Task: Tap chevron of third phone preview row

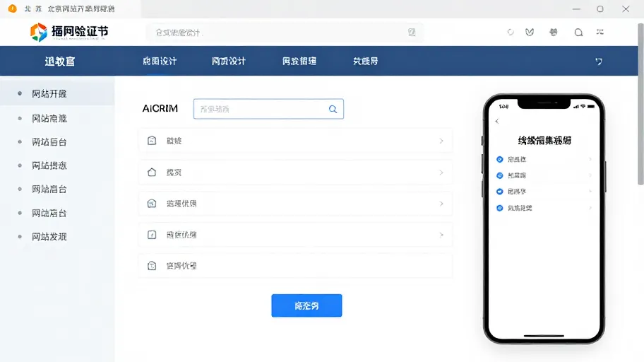Action: 590,192
